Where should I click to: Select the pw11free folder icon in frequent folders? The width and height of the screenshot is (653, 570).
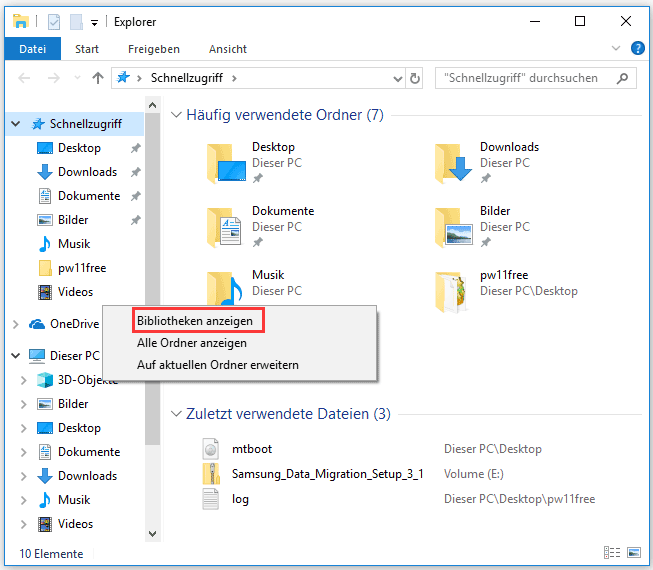[x=451, y=291]
